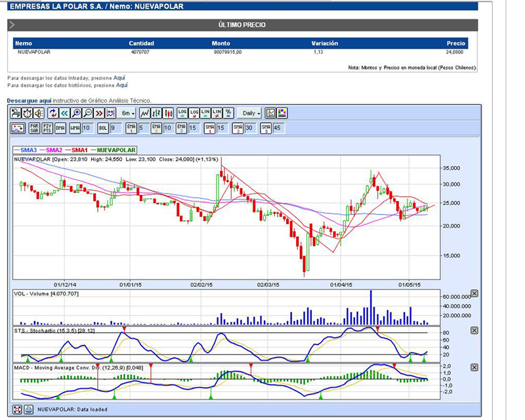The height and width of the screenshot is (420, 525).
Task: Switch to candlestick chart style
Action: 168,114
